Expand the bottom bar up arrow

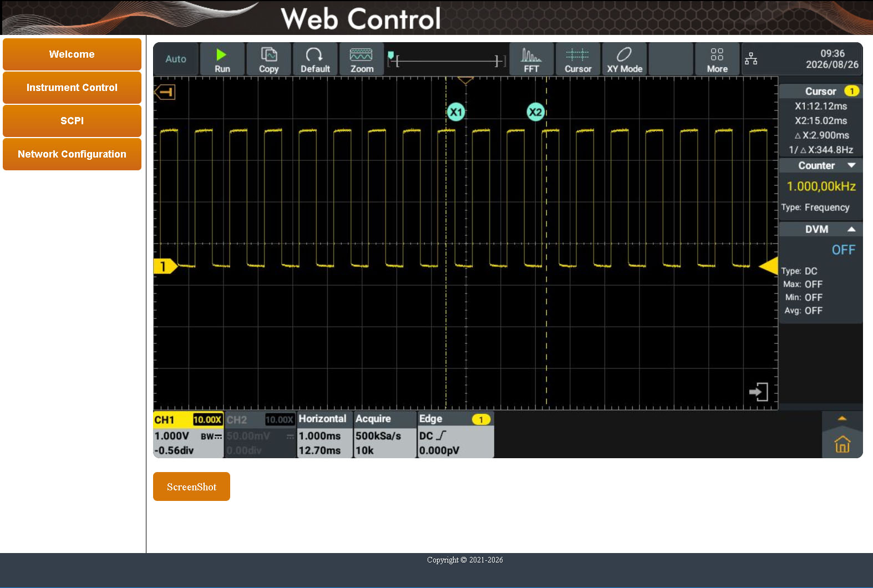pyautogui.click(x=842, y=419)
